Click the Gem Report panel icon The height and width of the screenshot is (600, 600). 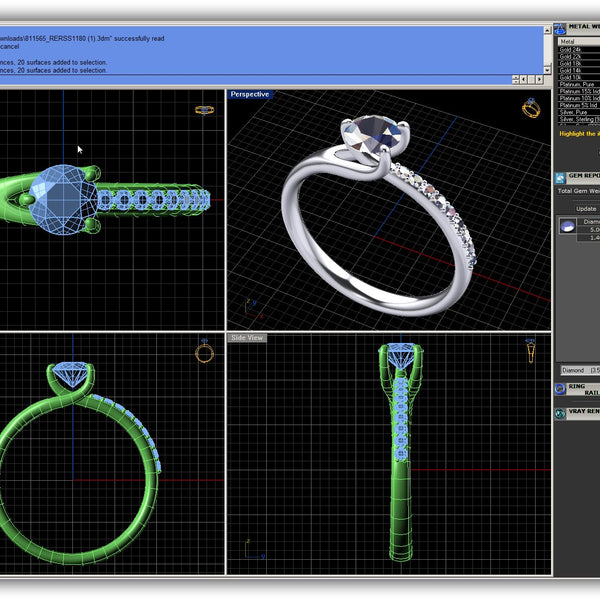[560, 177]
